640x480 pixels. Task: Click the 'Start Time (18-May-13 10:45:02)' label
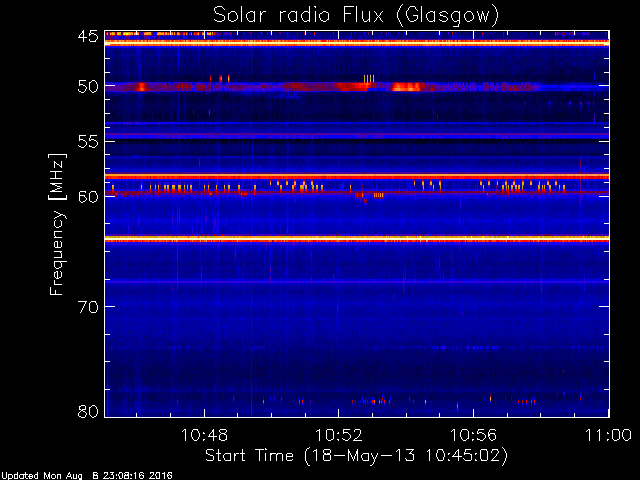pyautogui.click(x=356, y=456)
